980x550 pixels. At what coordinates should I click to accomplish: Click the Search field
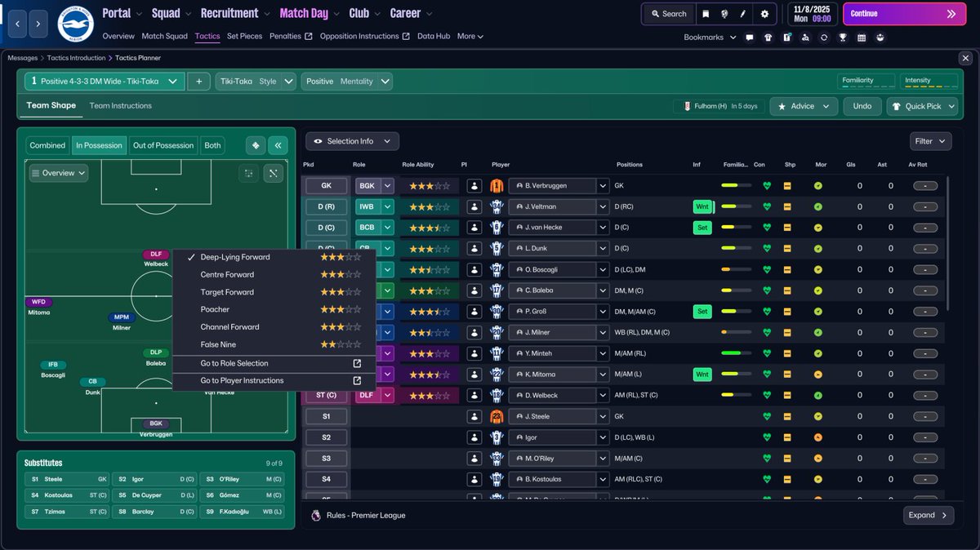pyautogui.click(x=669, y=14)
